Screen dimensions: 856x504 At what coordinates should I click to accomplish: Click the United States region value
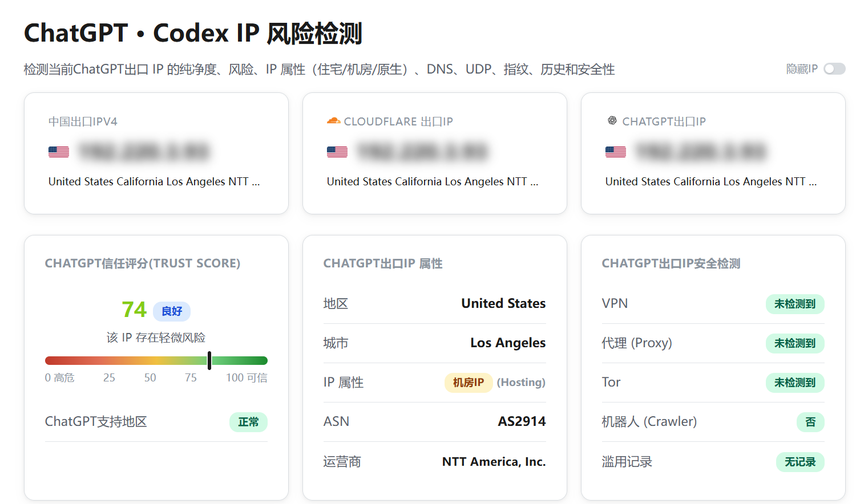point(503,303)
